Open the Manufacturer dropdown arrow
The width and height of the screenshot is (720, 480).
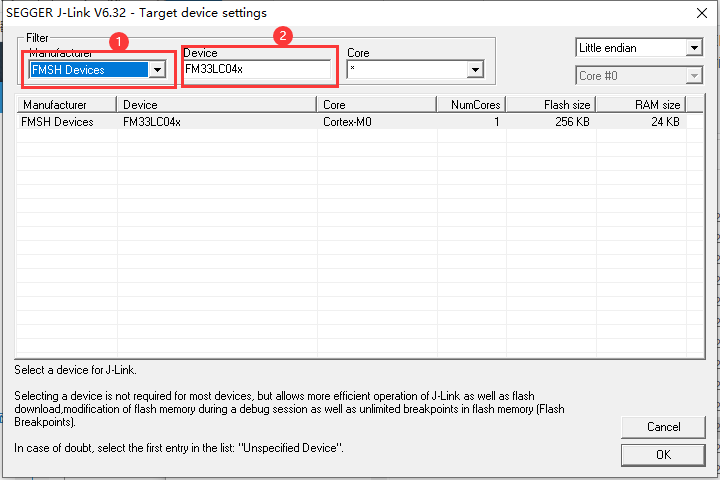[157, 70]
